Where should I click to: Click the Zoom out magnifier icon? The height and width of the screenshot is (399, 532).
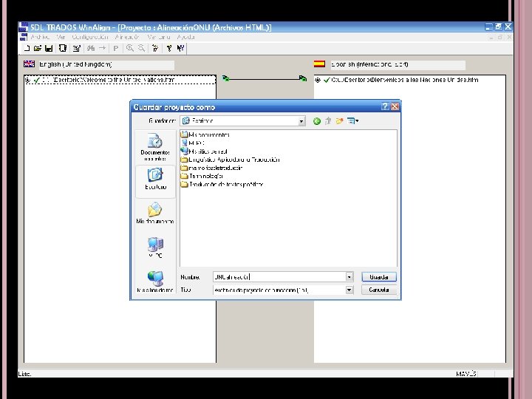pos(141,48)
